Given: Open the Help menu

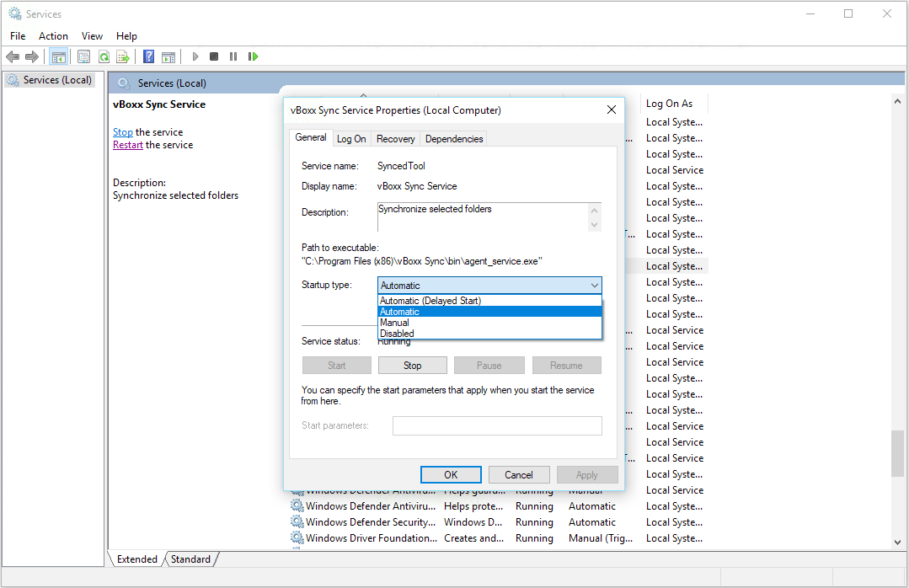Looking at the screenshot, I should [126, 36].
